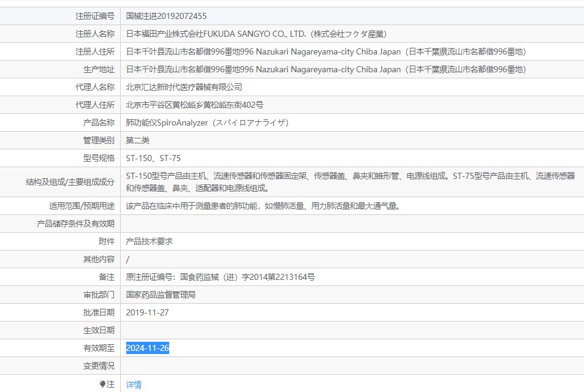This screenshot has width=584, height=392.
Task: Click the 产品名称 label
Action: [x=99, y=123]
